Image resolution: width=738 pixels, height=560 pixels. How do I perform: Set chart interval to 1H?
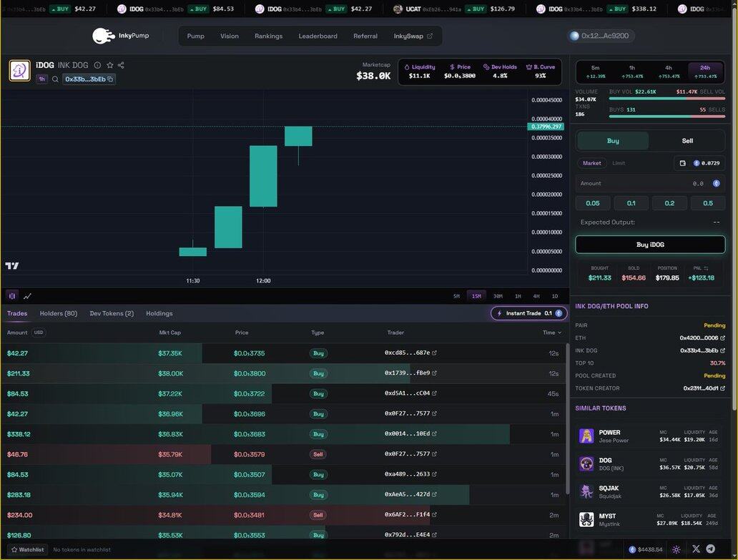pyautogui.click(x=518, y=297)
